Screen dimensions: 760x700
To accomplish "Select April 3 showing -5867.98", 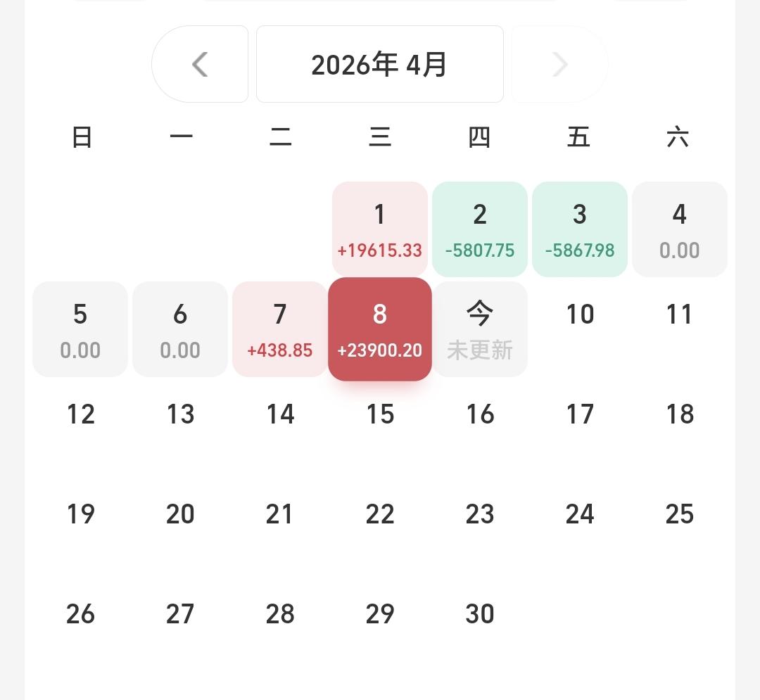I will pyautogui.click(x=579, y=229).
